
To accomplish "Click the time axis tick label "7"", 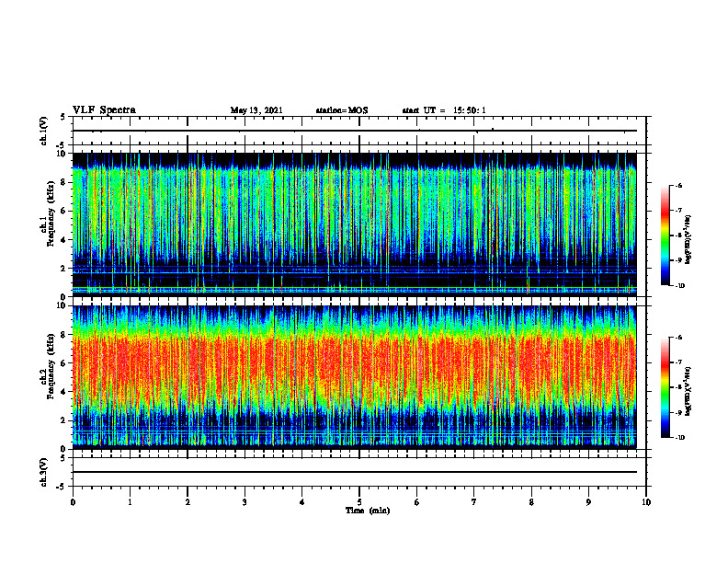I will pos(474,502).
